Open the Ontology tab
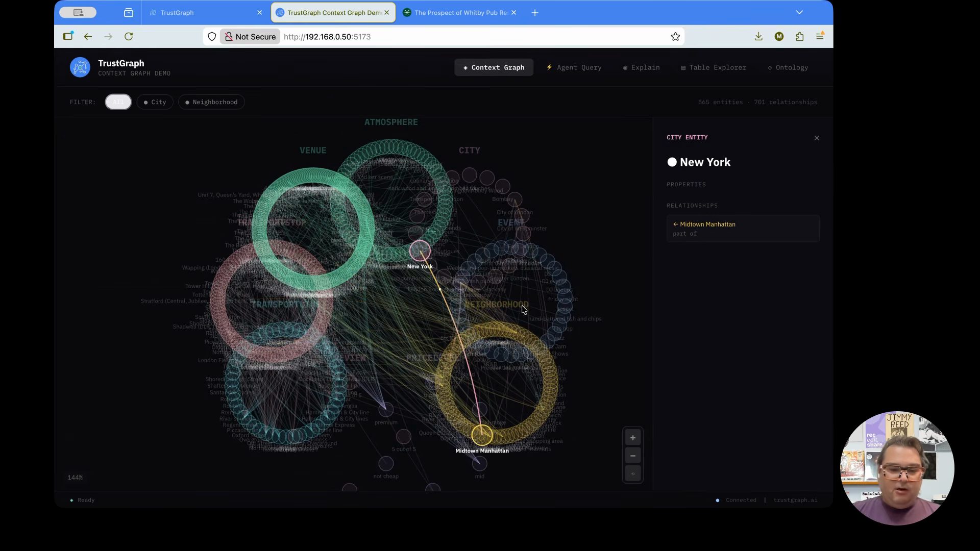This screenshot has width=980, height=551. coord(788,67)
